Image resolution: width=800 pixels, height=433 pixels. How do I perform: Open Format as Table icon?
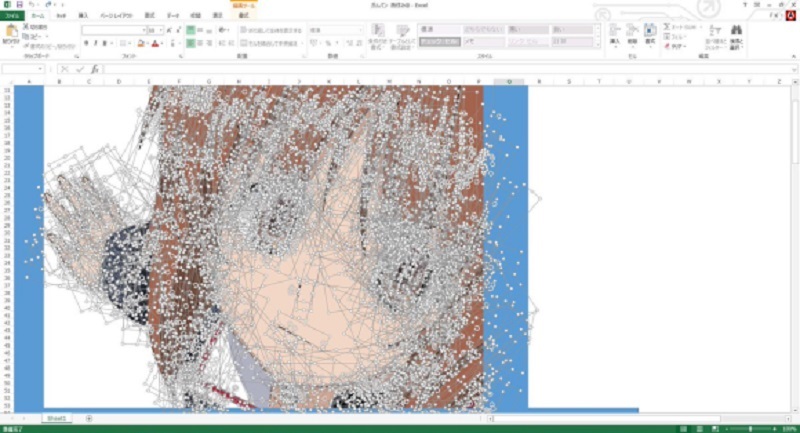tap(404, 31)
